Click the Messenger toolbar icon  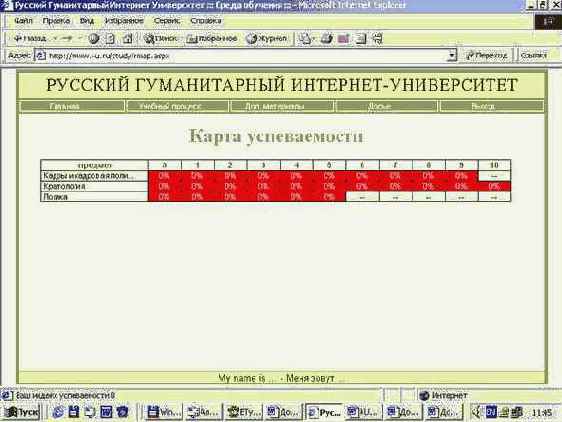click(x=378, y=38)
